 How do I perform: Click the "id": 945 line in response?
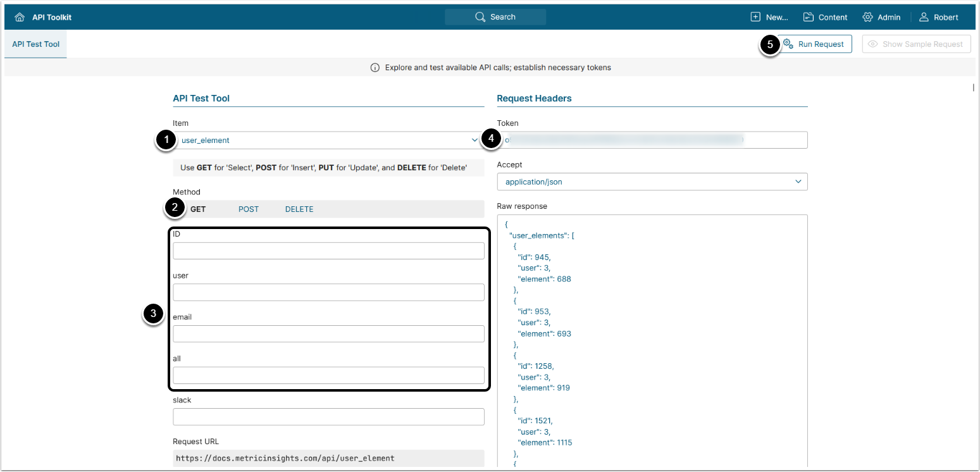[x=534, y=258]
